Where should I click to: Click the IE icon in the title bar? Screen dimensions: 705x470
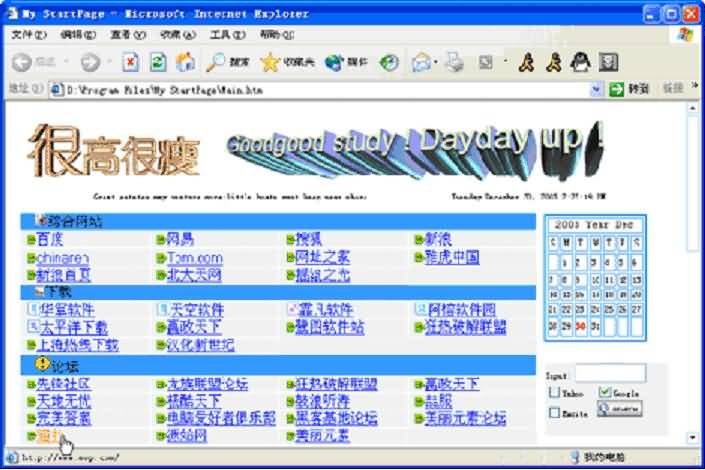tap(12, 13)
